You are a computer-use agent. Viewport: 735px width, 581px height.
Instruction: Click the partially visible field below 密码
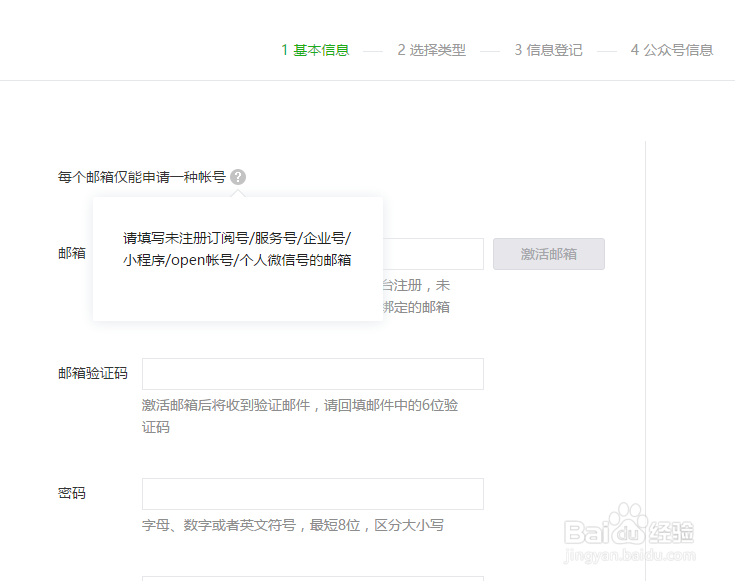click(313, 577)
